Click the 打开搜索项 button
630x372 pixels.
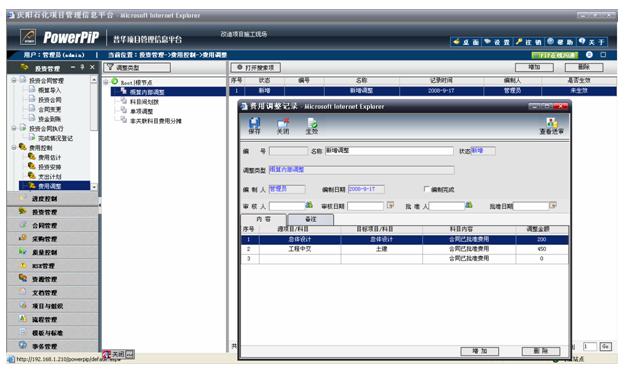click(256, 67)
